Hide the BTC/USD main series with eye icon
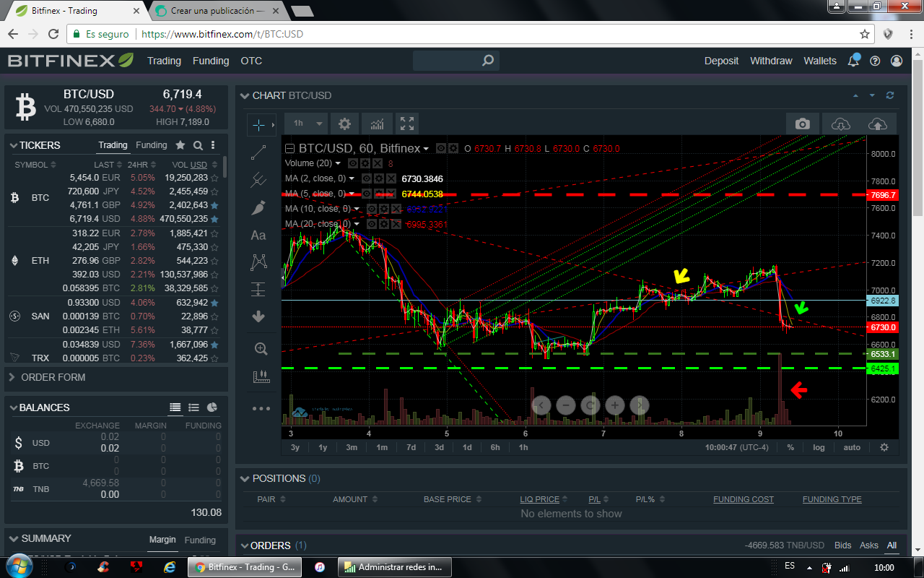Viewport: 924px width, 578px height. [x=440, y=148]
